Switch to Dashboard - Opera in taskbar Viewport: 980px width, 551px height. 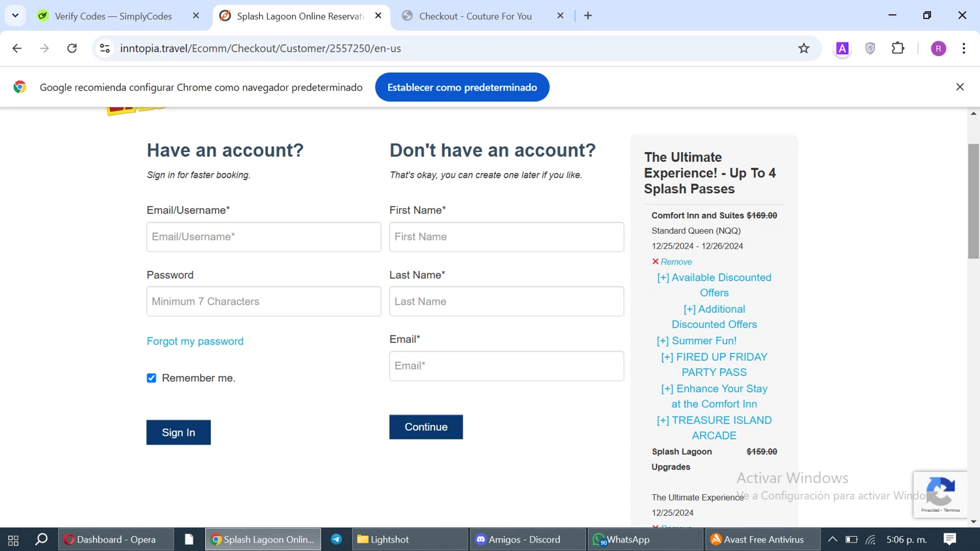click(116, 540)
